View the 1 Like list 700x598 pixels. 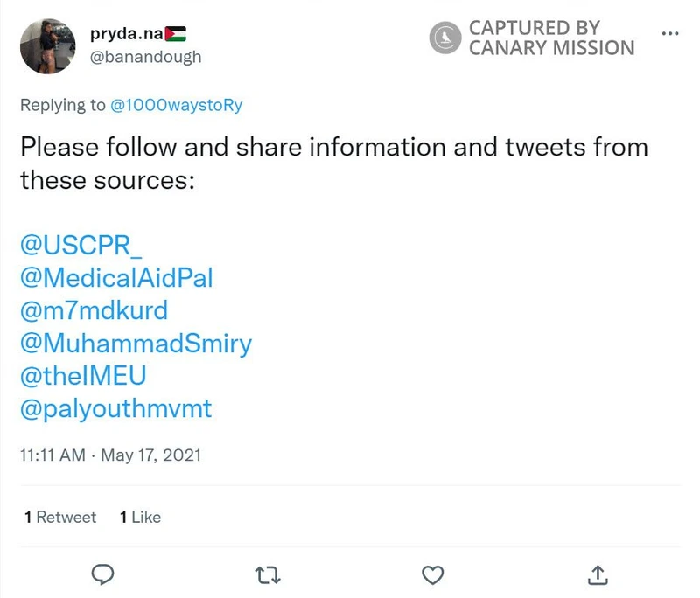click(140, 517)
